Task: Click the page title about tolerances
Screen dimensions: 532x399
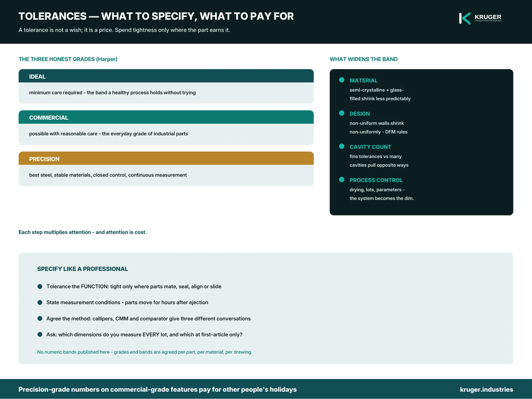Action: (x=156, y=16)
